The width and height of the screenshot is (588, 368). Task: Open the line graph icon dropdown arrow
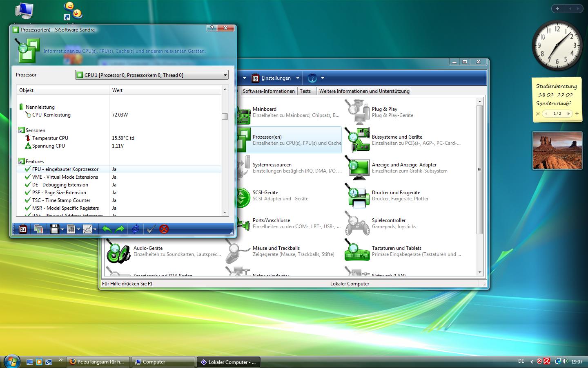pos(95,230)
